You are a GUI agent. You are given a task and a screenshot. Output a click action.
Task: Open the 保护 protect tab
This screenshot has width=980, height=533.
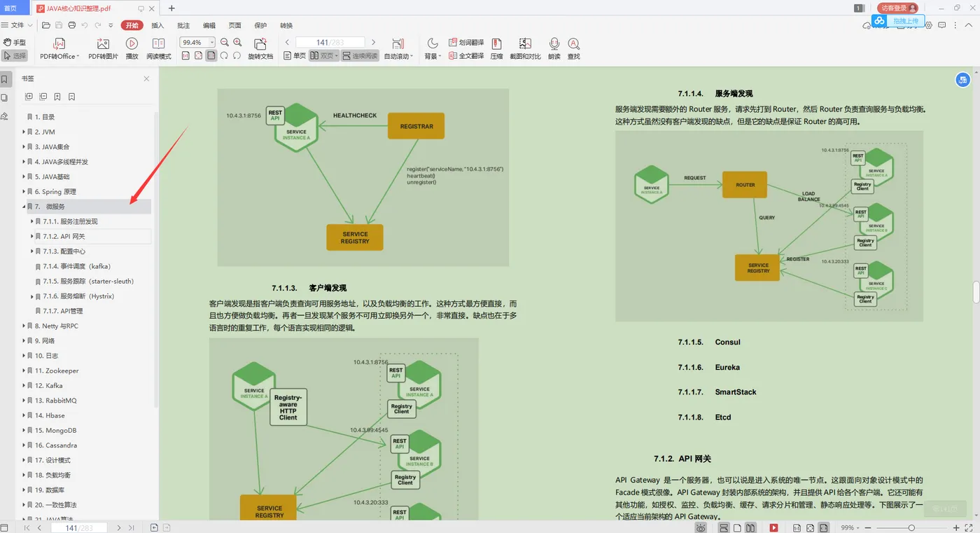[260, 25]
